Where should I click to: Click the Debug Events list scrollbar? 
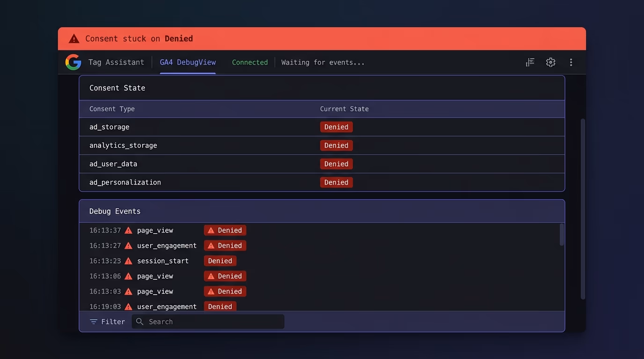pyautogui.click(x=562, y=235)
